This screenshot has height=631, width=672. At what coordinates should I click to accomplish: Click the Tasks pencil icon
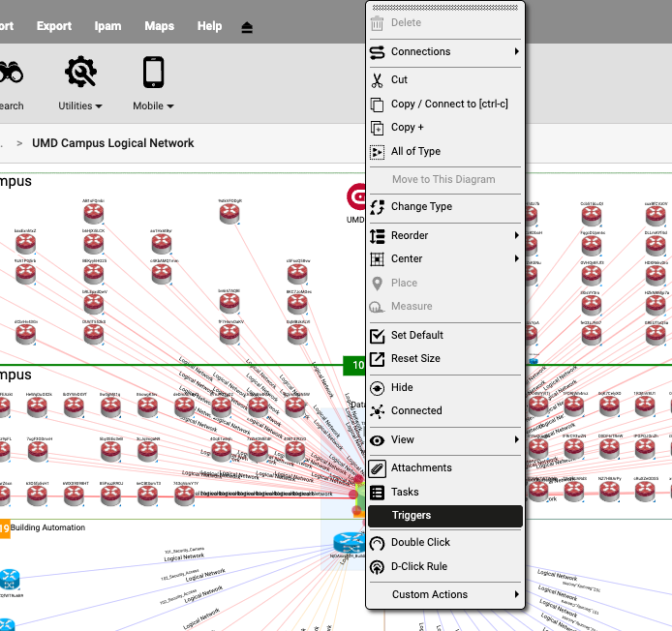[377, 493]
